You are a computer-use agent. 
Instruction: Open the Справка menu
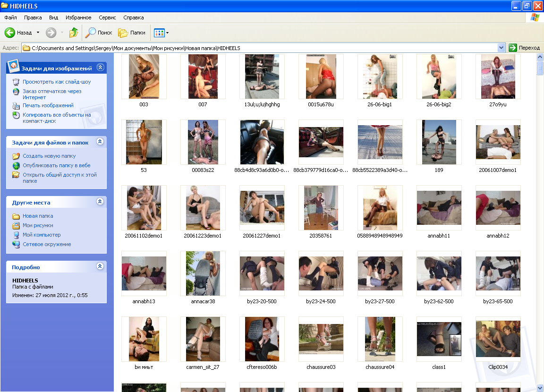(134, 17)
